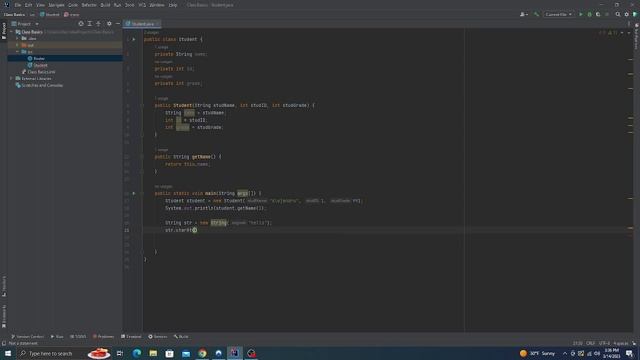This screenshot has height=360, width=640.
Task: Open the Version Control tool window
Action: click(x=27, y=336)
